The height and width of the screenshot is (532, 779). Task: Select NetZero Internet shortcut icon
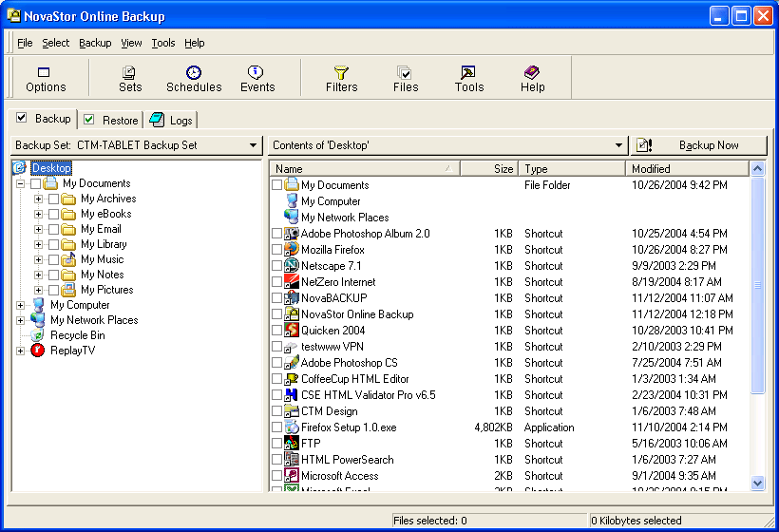291,281
